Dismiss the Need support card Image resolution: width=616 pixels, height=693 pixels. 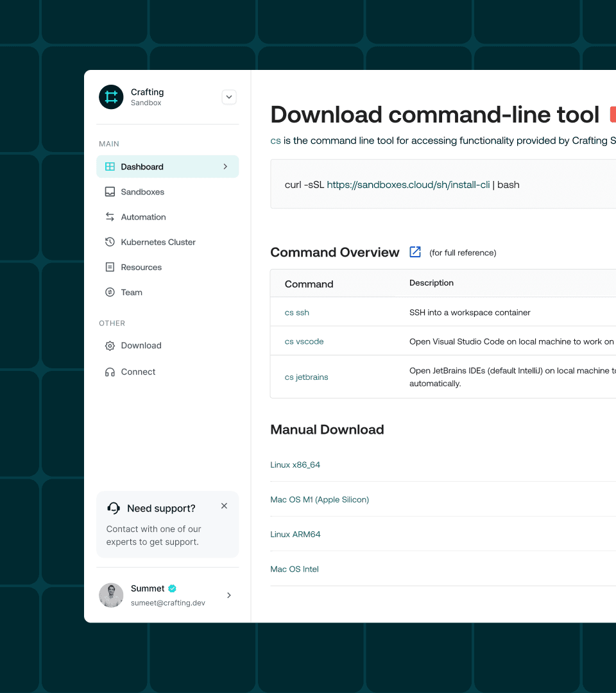[x=224, y=506]
